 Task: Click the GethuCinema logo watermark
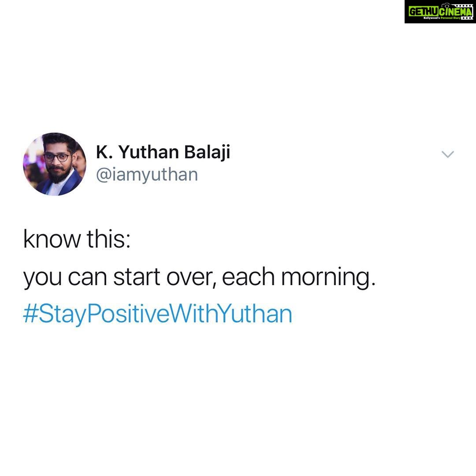[440, 11]
